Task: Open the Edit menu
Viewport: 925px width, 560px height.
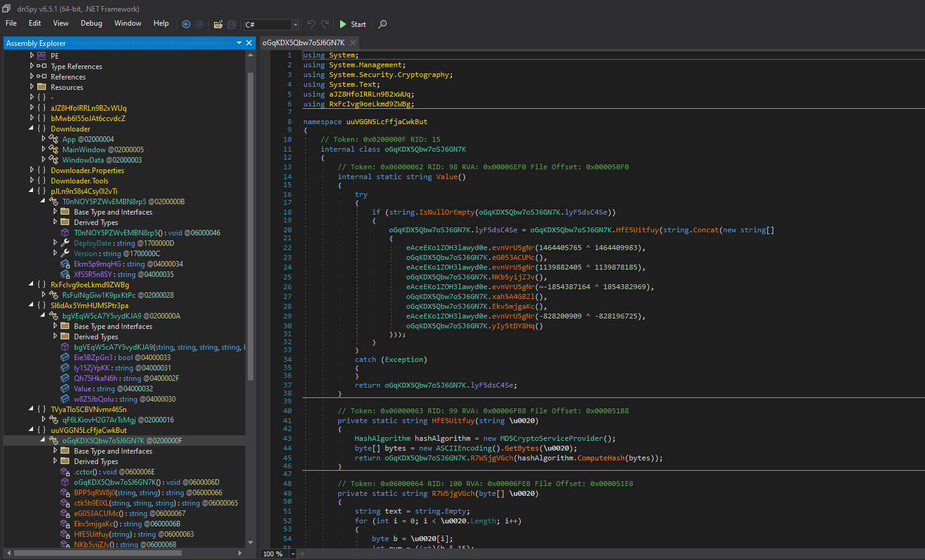Action: click(x=35, y=23)
